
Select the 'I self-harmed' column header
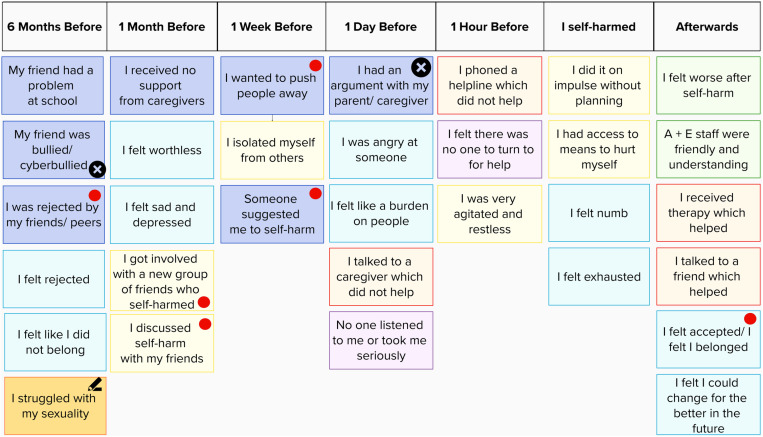pyautogui.click(x=599, y=27)
